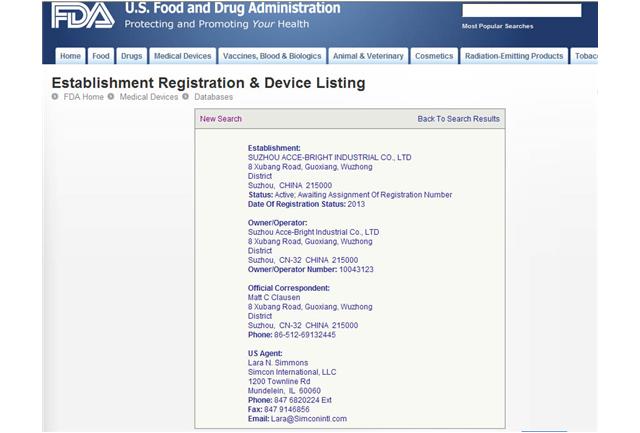This screenshot has width=640, height=433.
Task: Click the Establishment: section label
Action: (274, 148)
